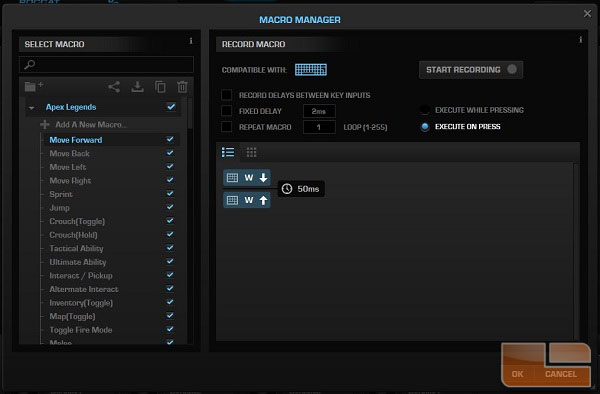The width and height of the screenshot is (600, 394).
Task: Click the import macro download icon
Action: click(137, 87)
